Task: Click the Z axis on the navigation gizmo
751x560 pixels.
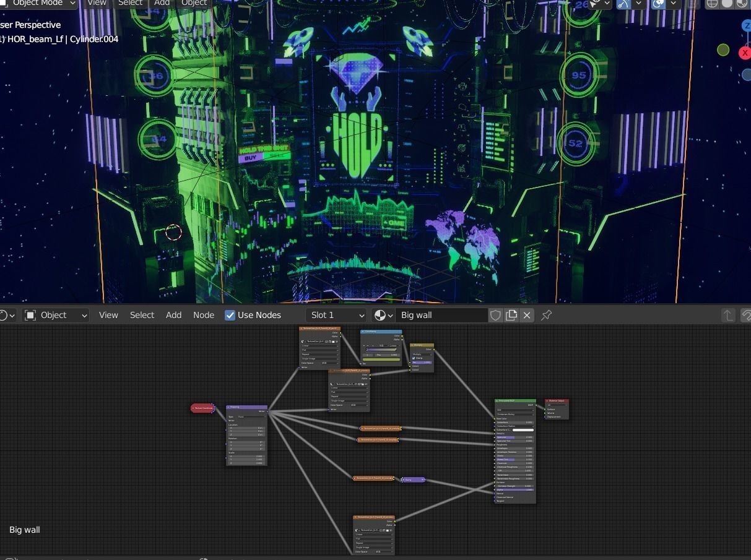Action: click(746, 25)
